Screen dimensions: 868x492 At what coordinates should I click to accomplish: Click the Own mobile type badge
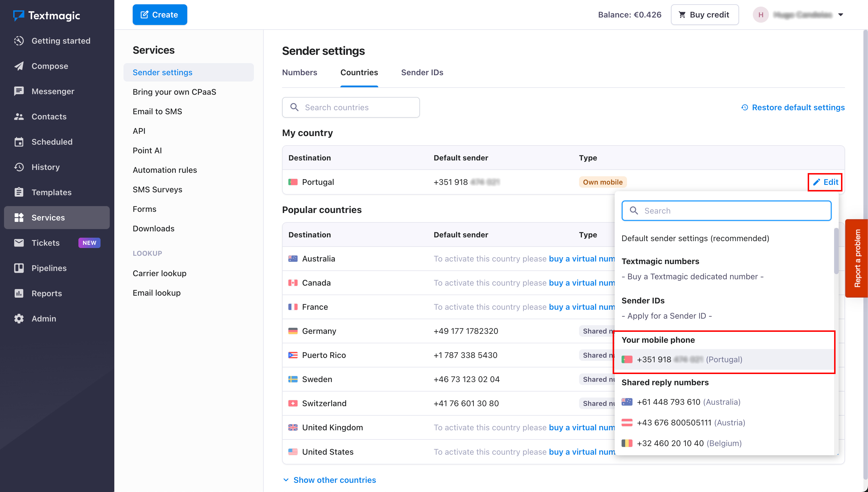click(x=603, y=182)
